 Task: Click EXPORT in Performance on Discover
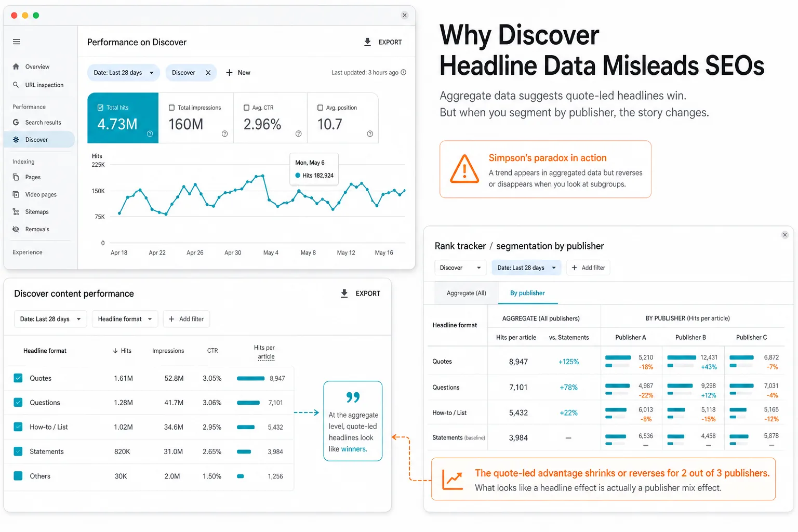tap(383, 42)
